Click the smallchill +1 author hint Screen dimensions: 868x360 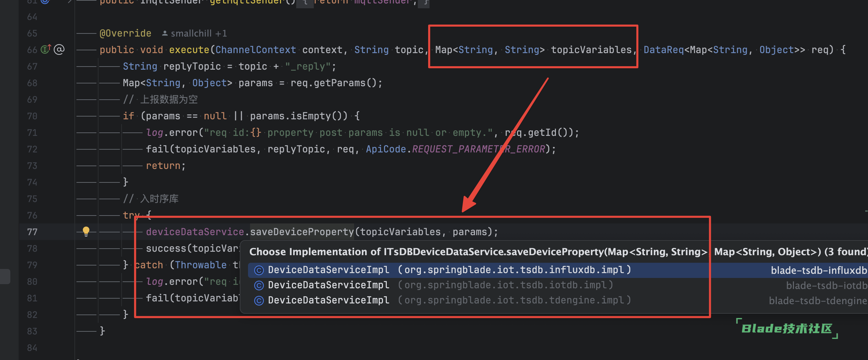tap(194, 33)
